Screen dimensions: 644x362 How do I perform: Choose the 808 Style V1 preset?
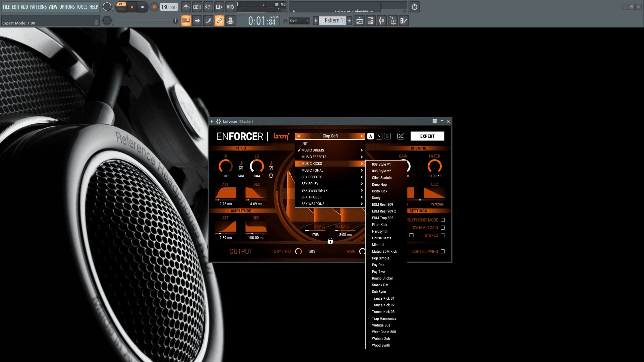[x=386, y=164]
